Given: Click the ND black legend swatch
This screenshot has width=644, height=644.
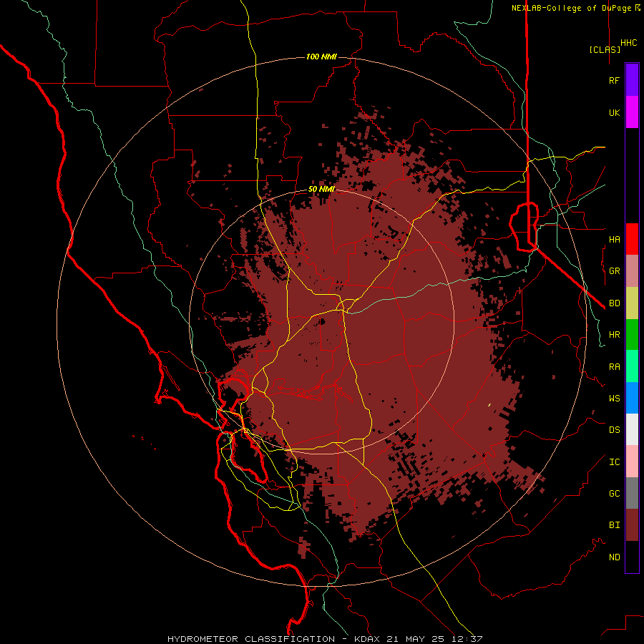Looking at the screenshot, I should pos(632,557).
